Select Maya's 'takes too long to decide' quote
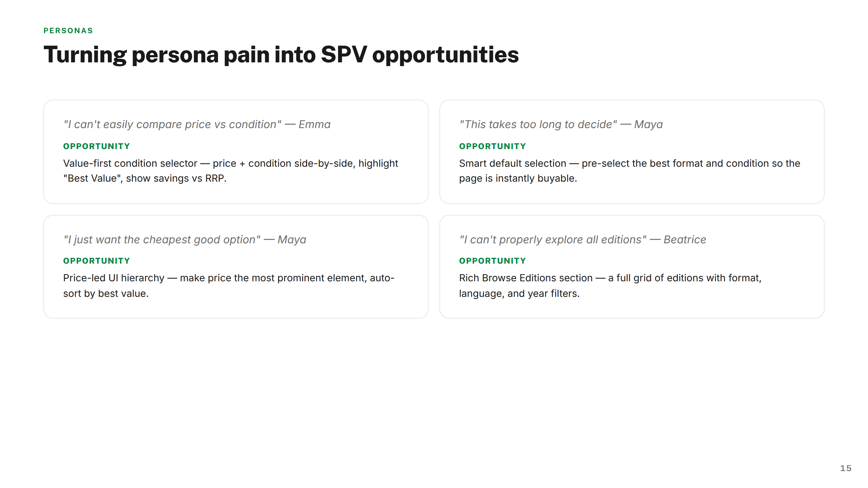868x488 pixels. [x=561, y=124]
